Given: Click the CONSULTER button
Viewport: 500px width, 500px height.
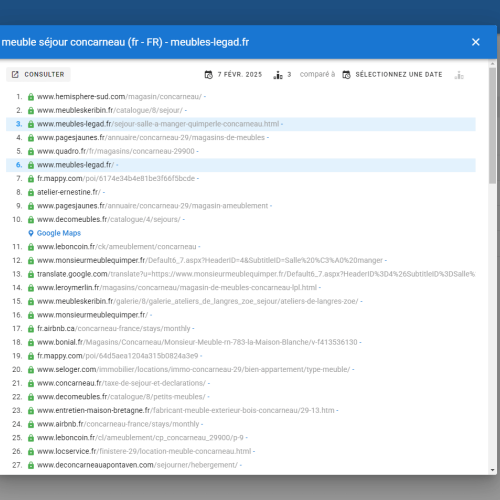Looking at the screenshot, I should [38, 74].
